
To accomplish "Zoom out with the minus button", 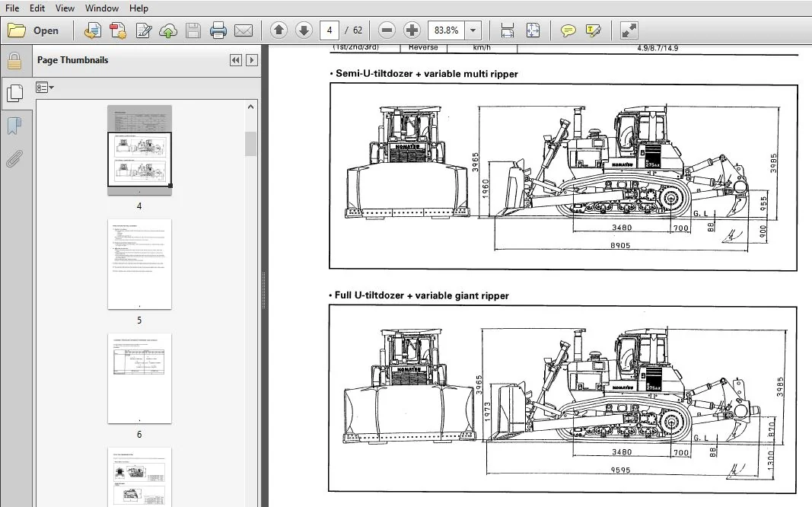I will pos(387,30).
